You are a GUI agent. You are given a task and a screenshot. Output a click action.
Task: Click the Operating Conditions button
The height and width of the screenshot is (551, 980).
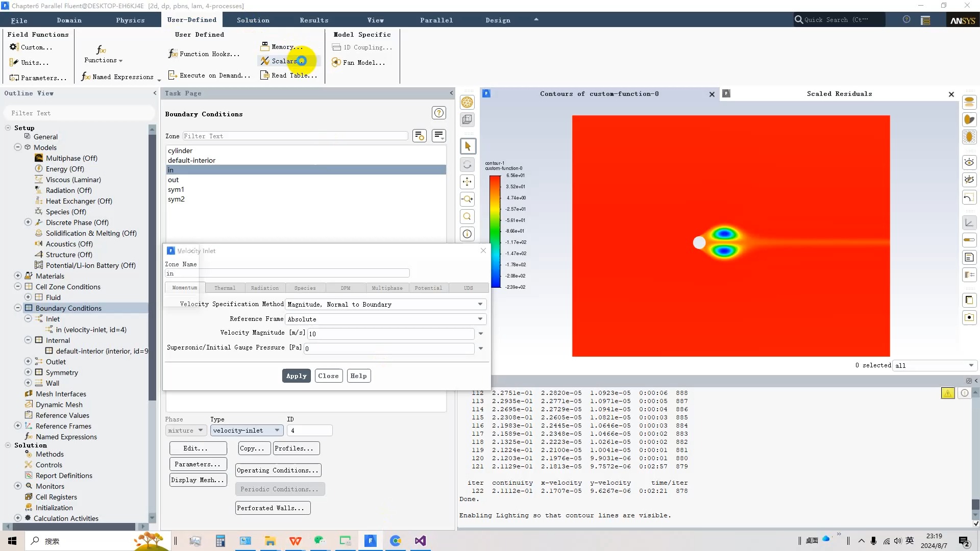278,470
